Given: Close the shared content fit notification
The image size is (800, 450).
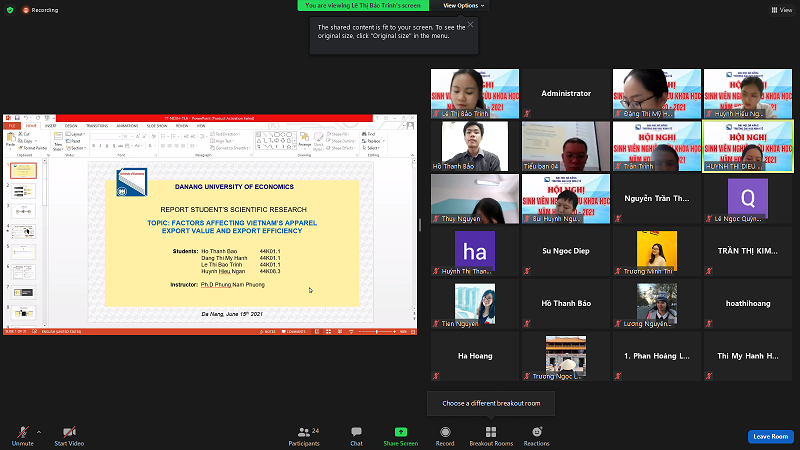Looking at the screenshot, I should [x=470, y=24].
